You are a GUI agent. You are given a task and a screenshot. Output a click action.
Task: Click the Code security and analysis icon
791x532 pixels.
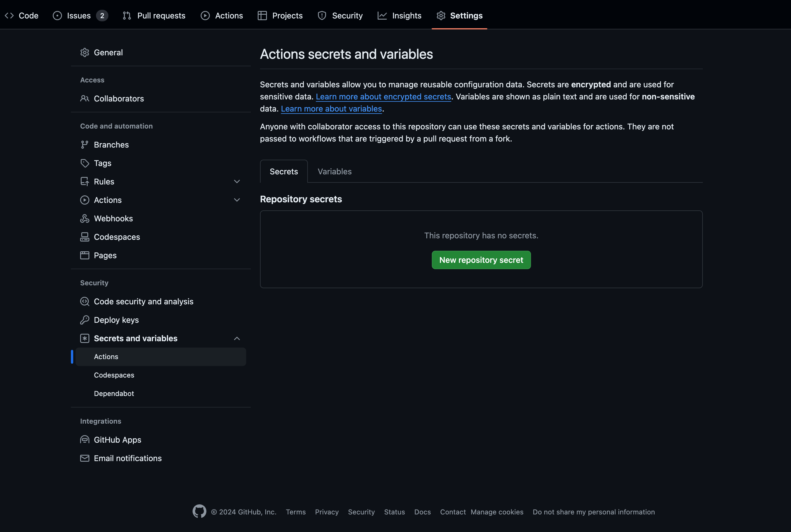coord(84,302)
